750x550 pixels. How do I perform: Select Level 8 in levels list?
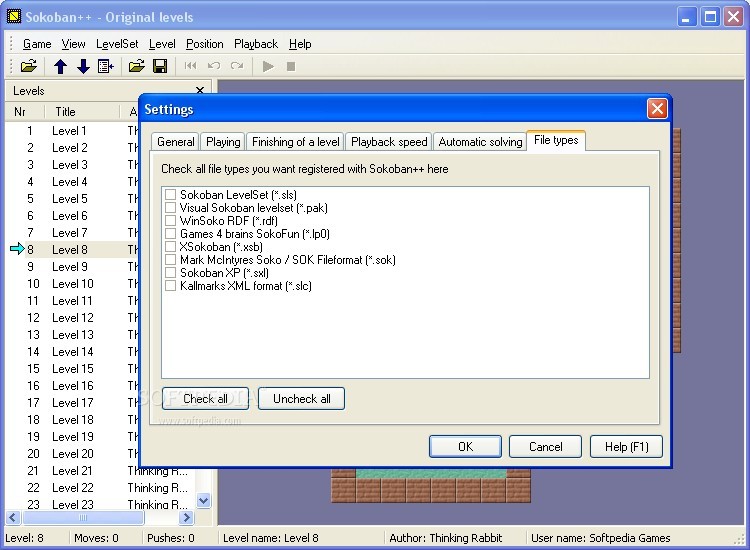click(x=69, y=249)
